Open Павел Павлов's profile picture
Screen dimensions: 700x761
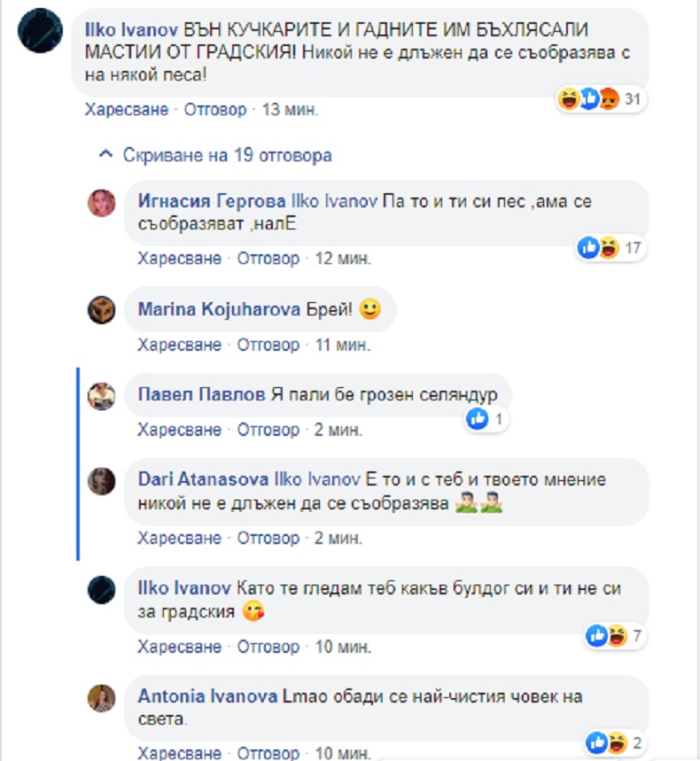pos(102,395)
